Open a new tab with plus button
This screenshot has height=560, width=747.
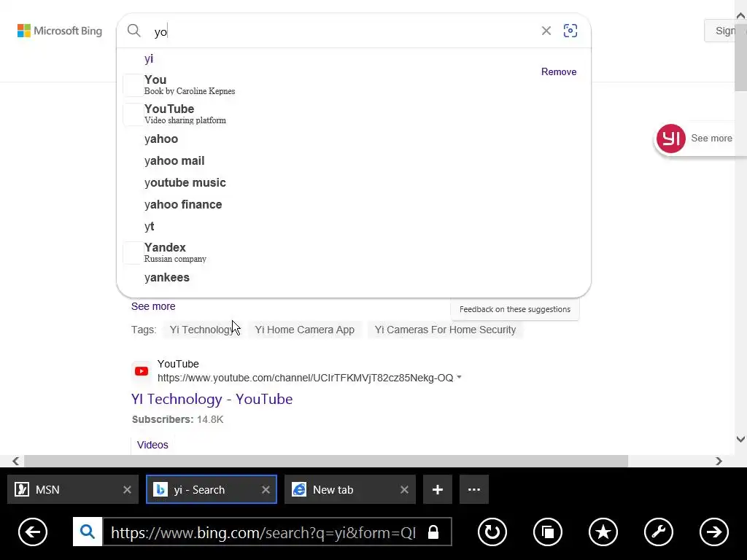click(x=438, y=489)
